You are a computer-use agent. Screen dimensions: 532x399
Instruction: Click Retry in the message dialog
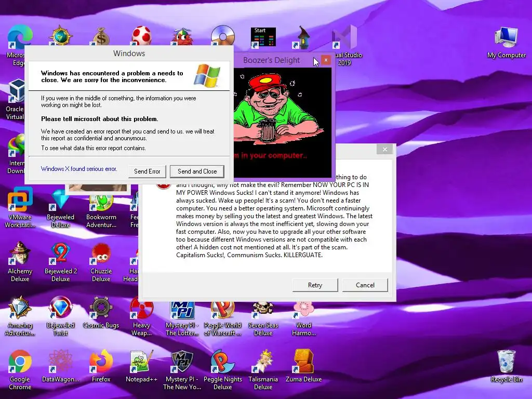[315, 285]
